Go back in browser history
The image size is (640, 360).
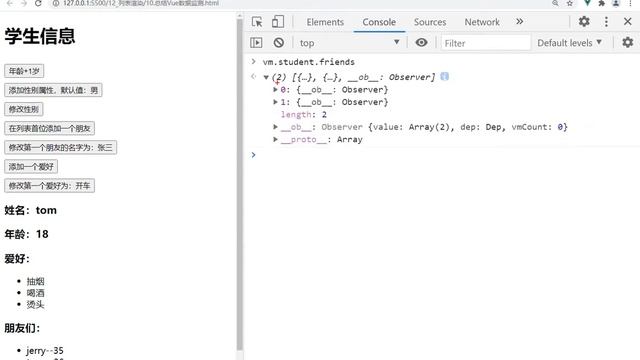click(10, 3)
